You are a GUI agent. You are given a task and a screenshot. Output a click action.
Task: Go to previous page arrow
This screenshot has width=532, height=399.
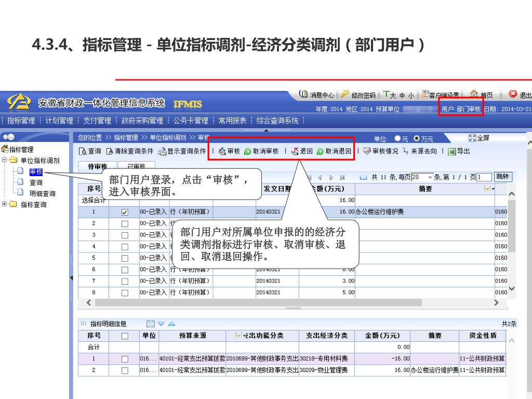pyautogui.click(x=320, y=178)
